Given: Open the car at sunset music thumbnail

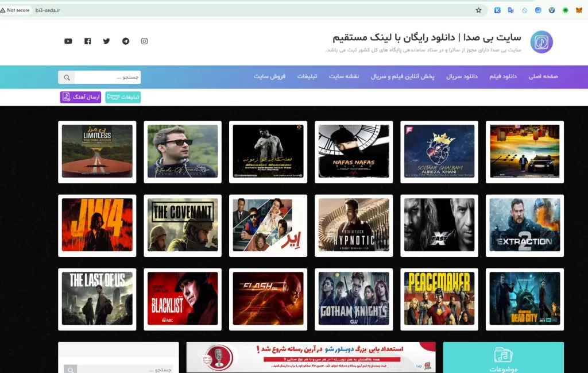Looking at the screenshot, I should coord(525,152).
